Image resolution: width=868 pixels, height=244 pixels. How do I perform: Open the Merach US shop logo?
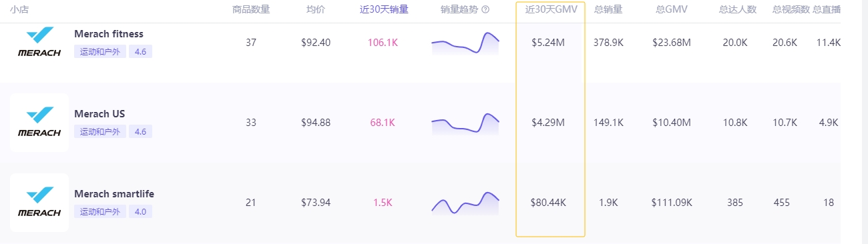pos(39,123)
